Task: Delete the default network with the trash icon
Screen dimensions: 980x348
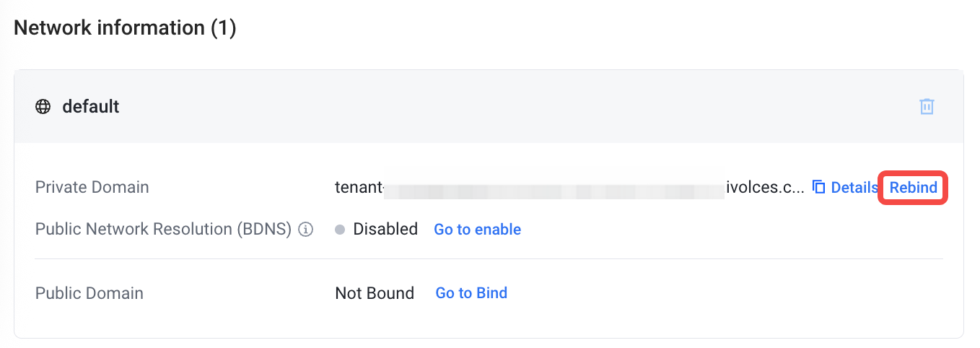Action: [x=927, y=107]
